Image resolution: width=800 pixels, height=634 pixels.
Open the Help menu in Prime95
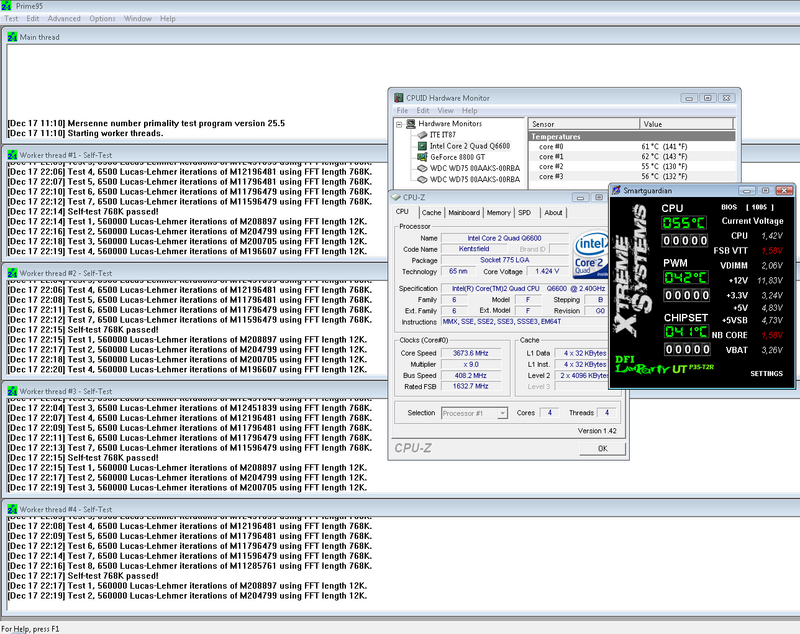coord(168,18)
